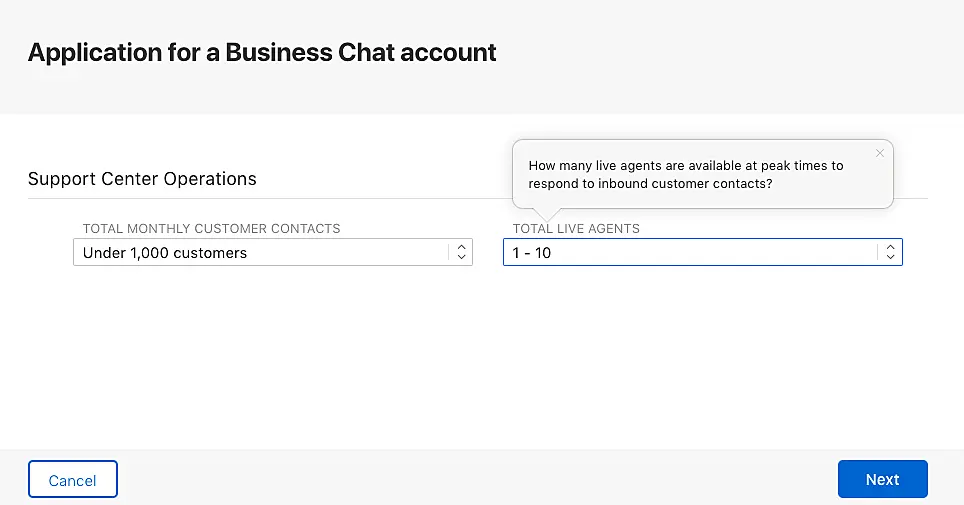Click the empty footer bar between Cancel and Next
This screenshot has height=505, width=964.
[x=480, y=478]
